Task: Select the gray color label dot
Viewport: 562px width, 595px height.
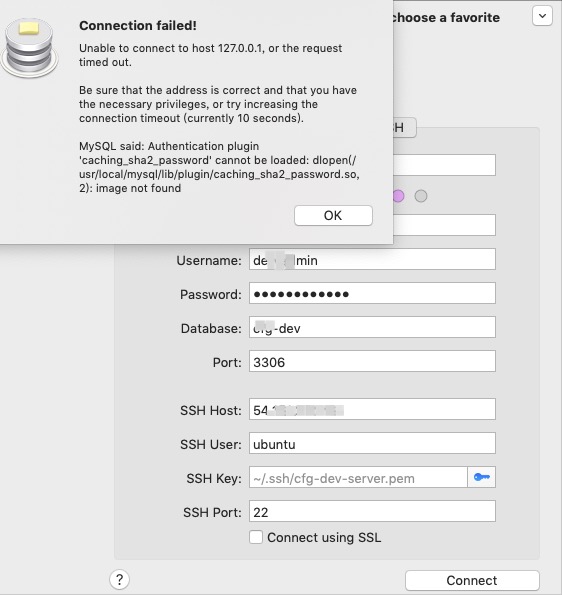Action: tap(421, 196)
